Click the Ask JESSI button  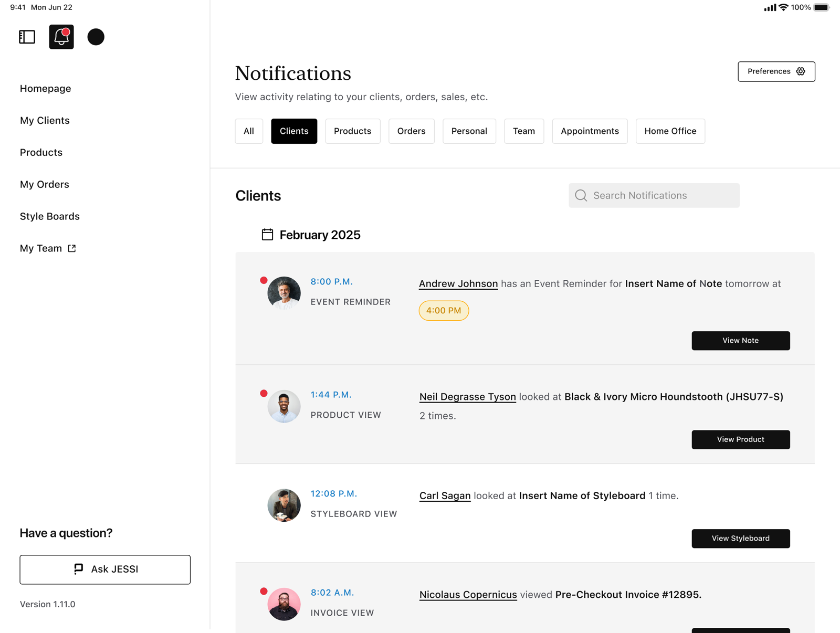click(x=105, y=569)
